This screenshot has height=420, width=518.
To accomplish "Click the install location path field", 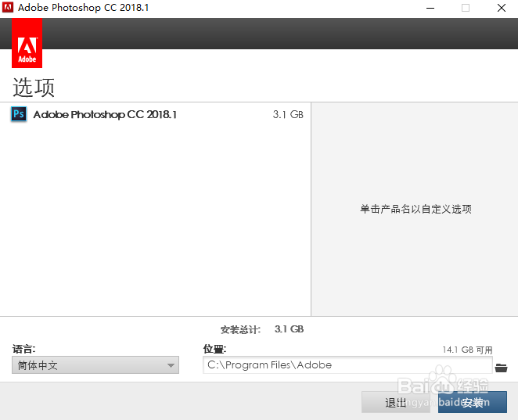I will pyautogui.click(x=347, y=364).
